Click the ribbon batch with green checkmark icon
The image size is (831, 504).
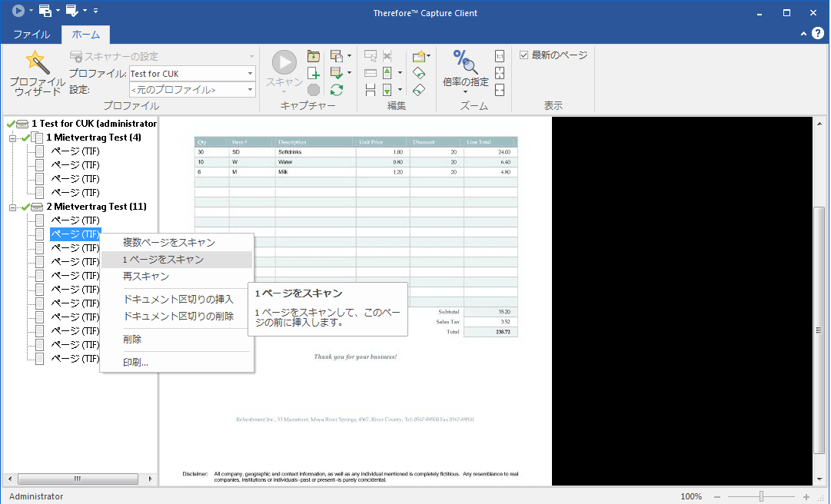(x=337, y=73)
